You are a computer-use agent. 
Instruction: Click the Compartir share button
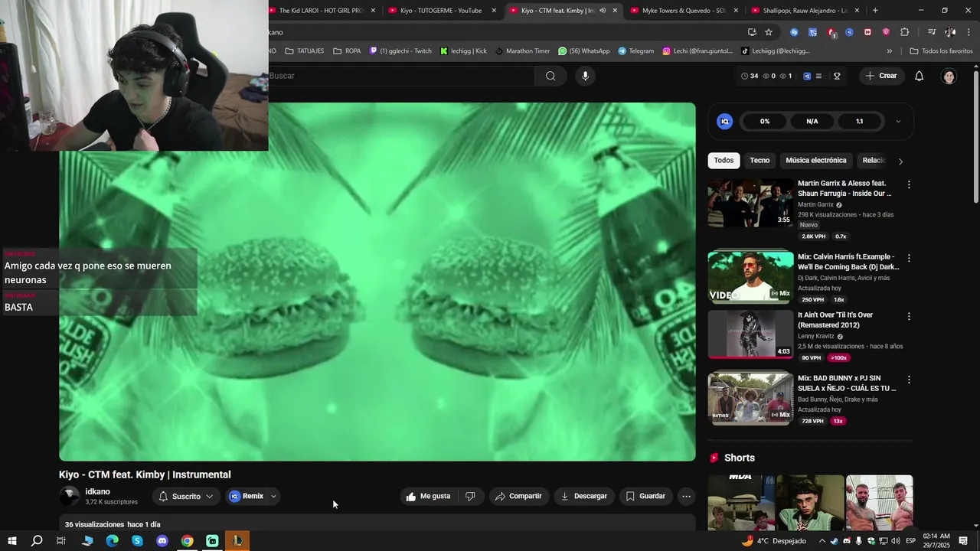[518, 496]
